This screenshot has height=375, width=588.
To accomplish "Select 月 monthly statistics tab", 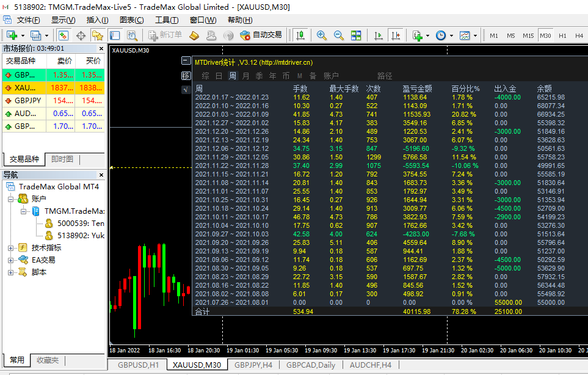I will [x=245, y=76].
